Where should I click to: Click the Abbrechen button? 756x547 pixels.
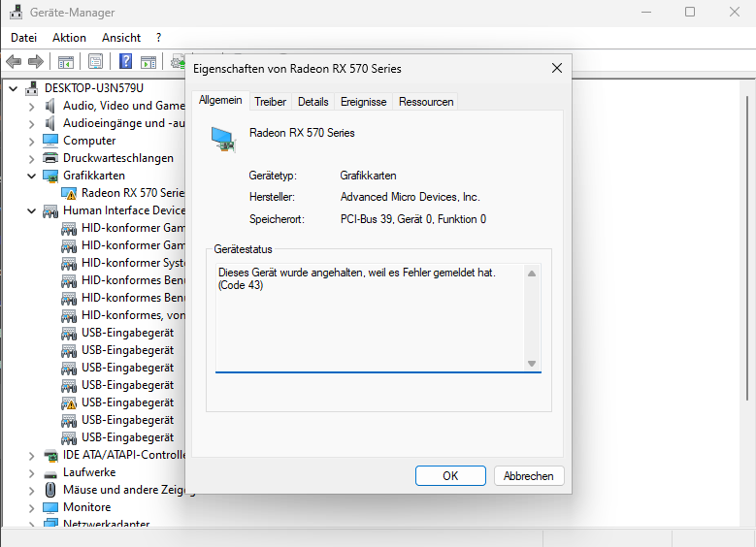pyautogui.click(x=529, y=475)
